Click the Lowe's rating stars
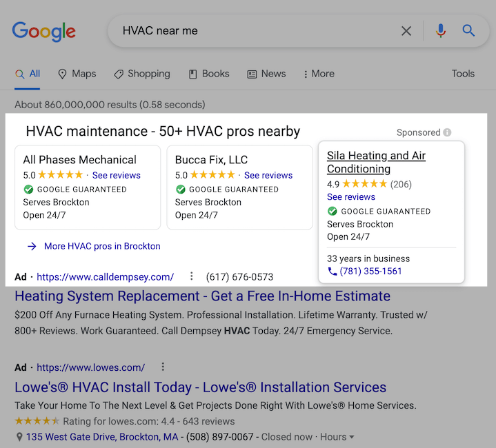 (x=37, y=421)
